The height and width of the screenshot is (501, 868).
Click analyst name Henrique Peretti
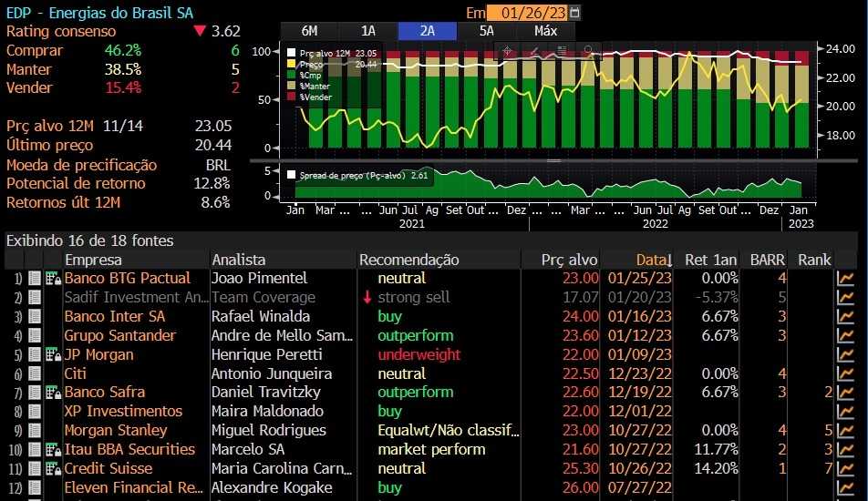tap(267, 354)
